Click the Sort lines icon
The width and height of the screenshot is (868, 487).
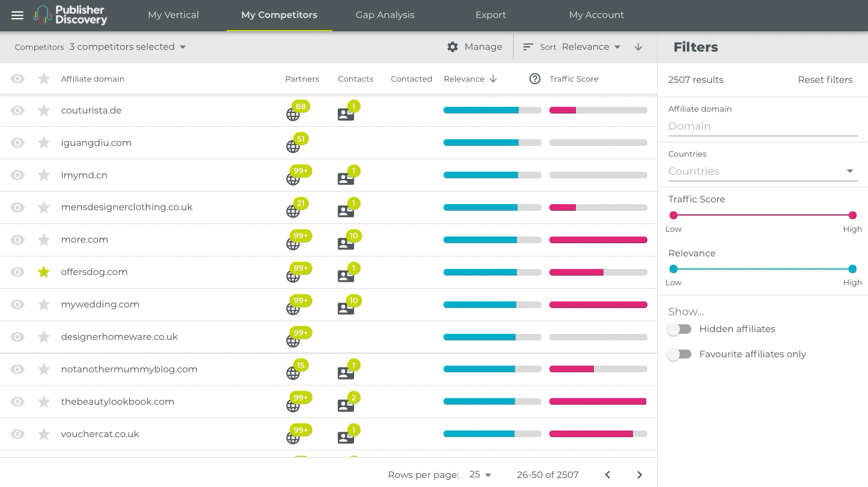point(528,47)
